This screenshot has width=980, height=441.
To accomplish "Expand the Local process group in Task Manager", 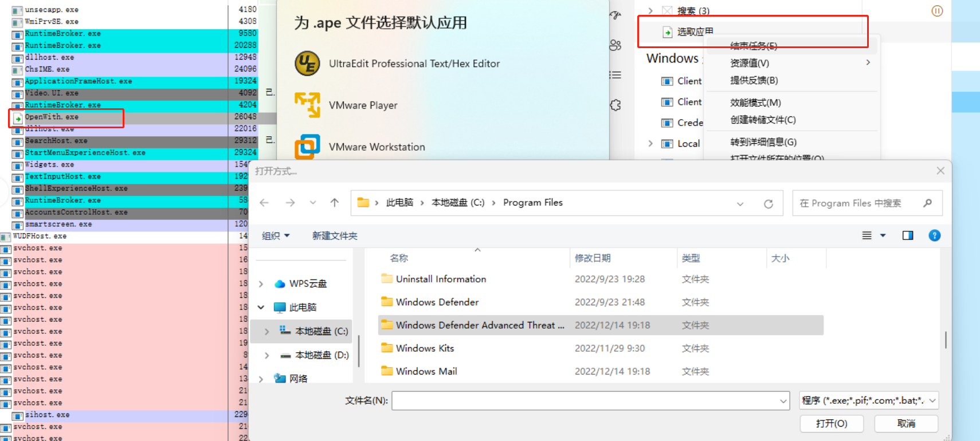I will pos(650,143).
